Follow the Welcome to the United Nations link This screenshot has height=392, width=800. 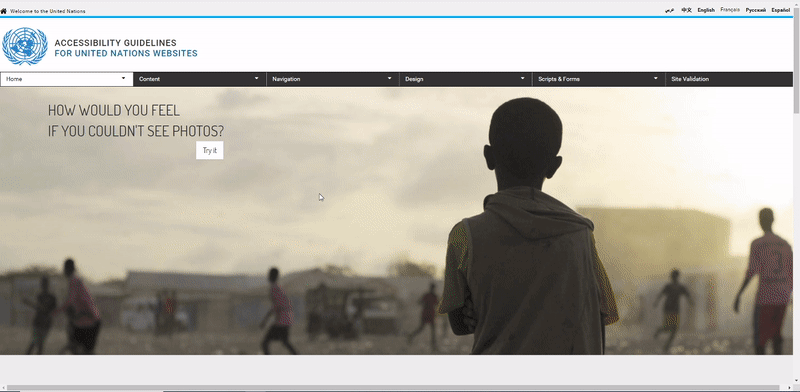click(48, 11)
